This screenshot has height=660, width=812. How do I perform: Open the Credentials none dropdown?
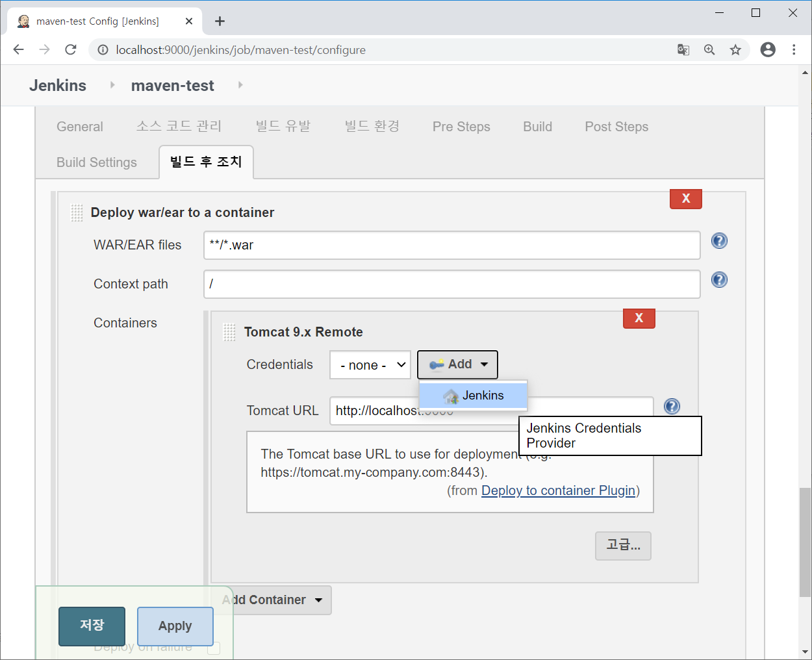click(x=370, y=365)
